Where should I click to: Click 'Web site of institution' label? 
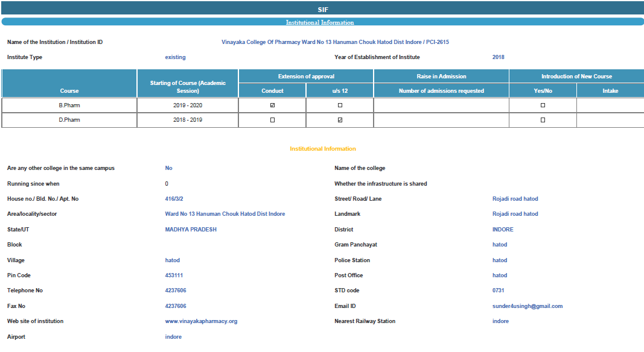click(36, 321)
